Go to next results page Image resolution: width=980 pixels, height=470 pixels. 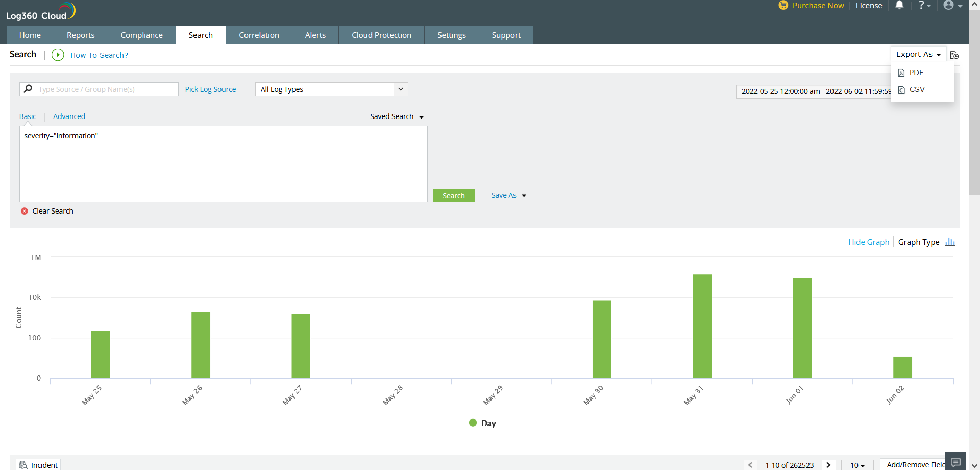(828, 465)
